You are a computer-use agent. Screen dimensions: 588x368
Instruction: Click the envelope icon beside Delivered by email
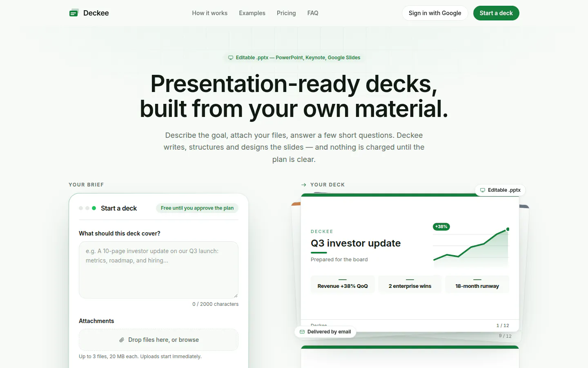pos(302,332)
